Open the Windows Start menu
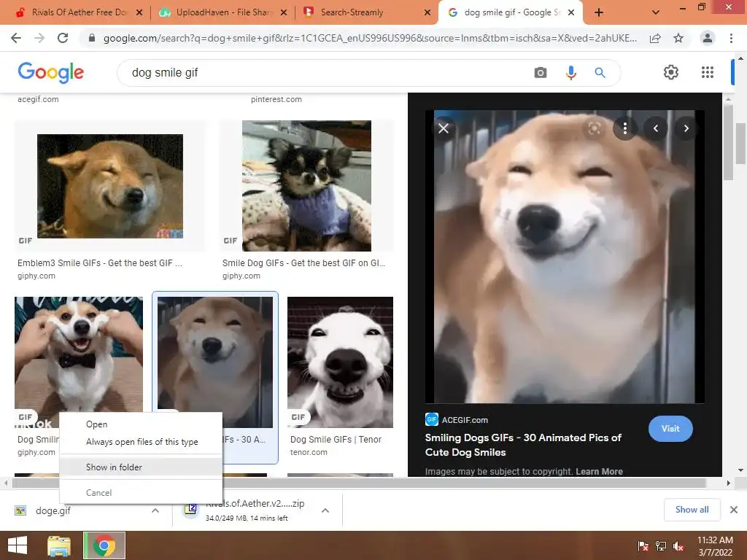This screenshot has height=560, width=747. coord(18,545)
